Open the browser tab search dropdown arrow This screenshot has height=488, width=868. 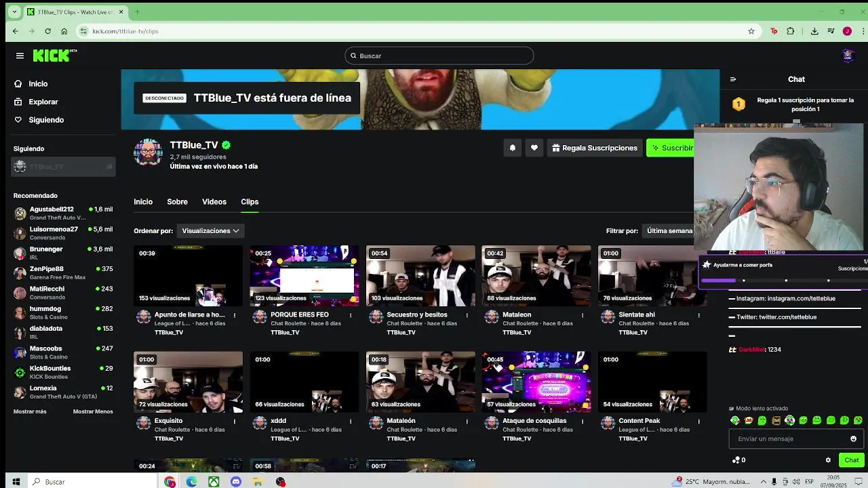(14, 12)
